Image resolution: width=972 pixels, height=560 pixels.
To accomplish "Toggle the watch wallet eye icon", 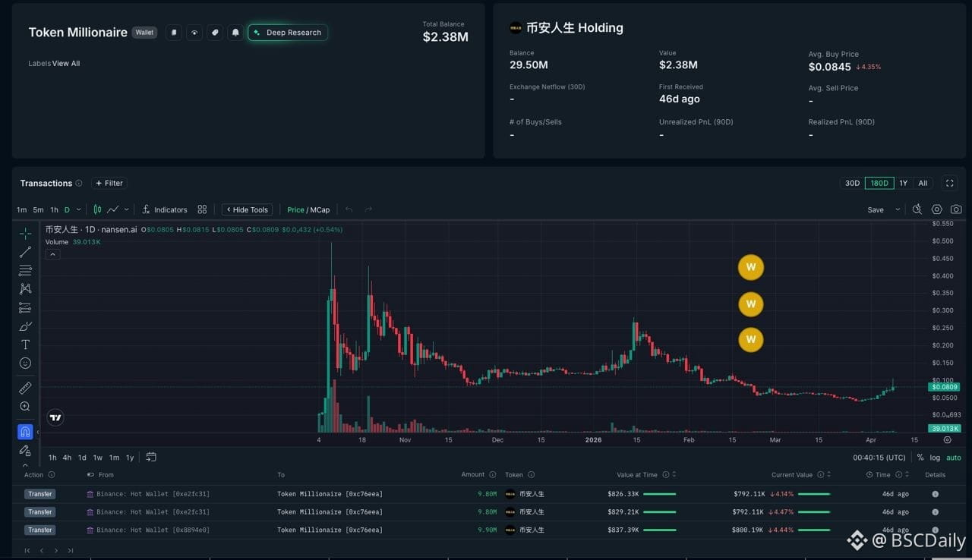I will [x=194, y=33].
